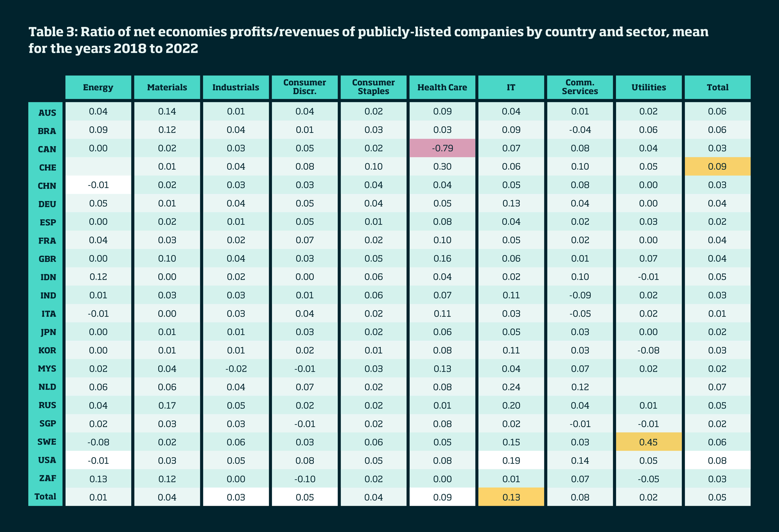
Task: Click the ZAF Consumer Discr. value -0.10
Action: 305,479
